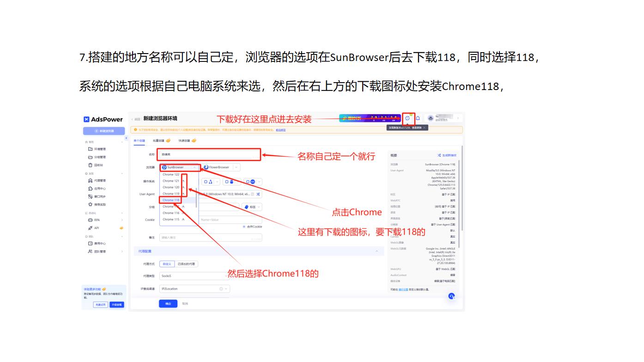Close the new version update tooltip
This screenshot has height=362, width=644.
point(424,128)
